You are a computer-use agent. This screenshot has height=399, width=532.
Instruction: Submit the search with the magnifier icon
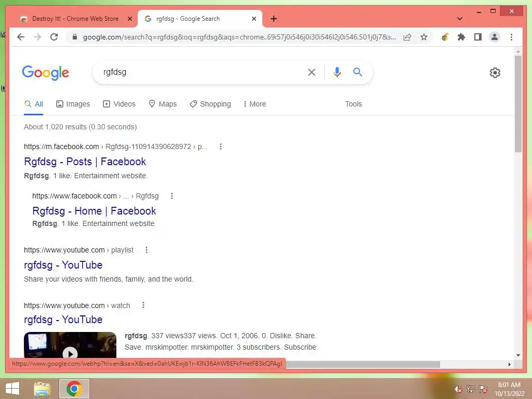tap(357, 72)
